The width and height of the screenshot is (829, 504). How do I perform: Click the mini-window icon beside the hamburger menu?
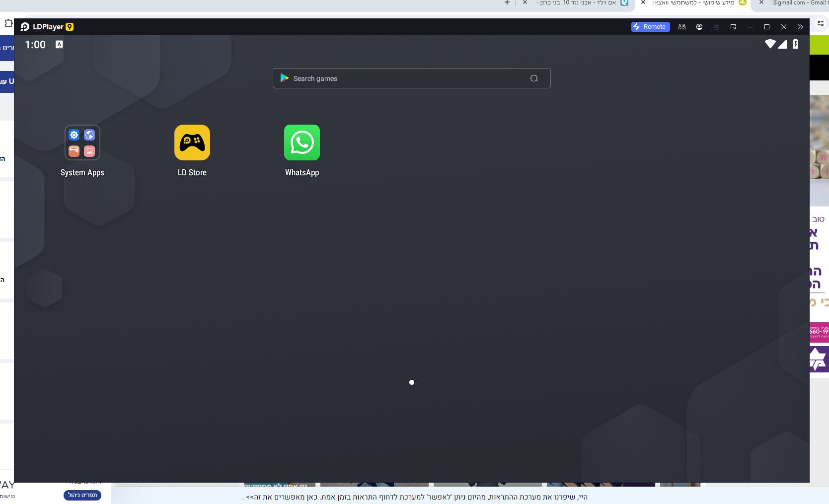[x=733, y=27]
